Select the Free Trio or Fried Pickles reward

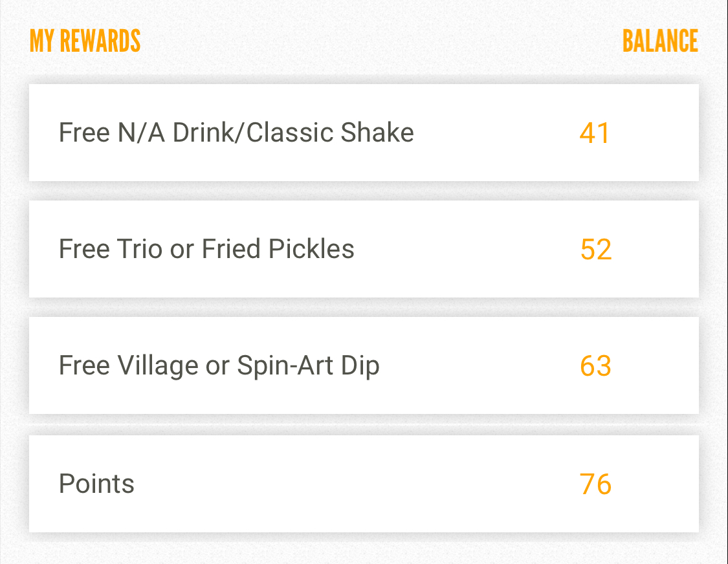(206, 249)
